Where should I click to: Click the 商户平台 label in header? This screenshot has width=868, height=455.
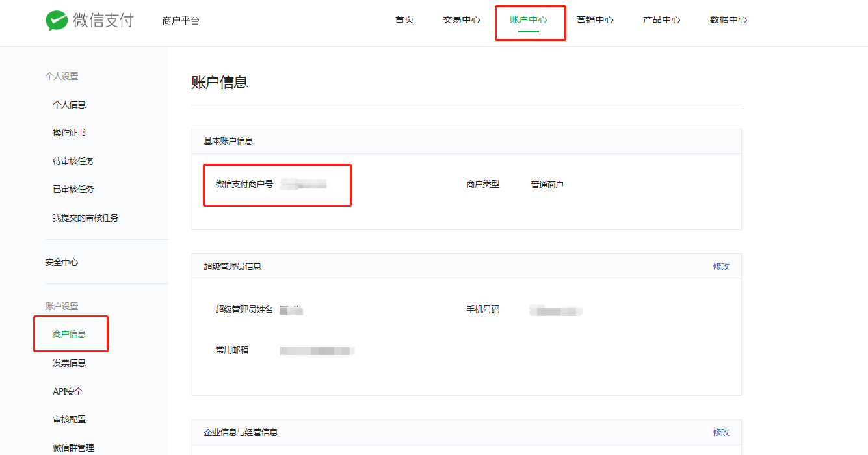[181, 21]
